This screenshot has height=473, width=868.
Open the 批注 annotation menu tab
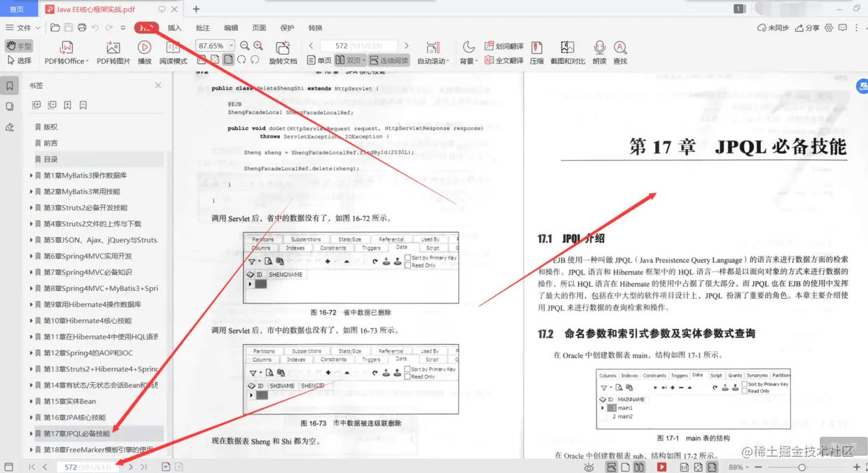coord(203,28)
